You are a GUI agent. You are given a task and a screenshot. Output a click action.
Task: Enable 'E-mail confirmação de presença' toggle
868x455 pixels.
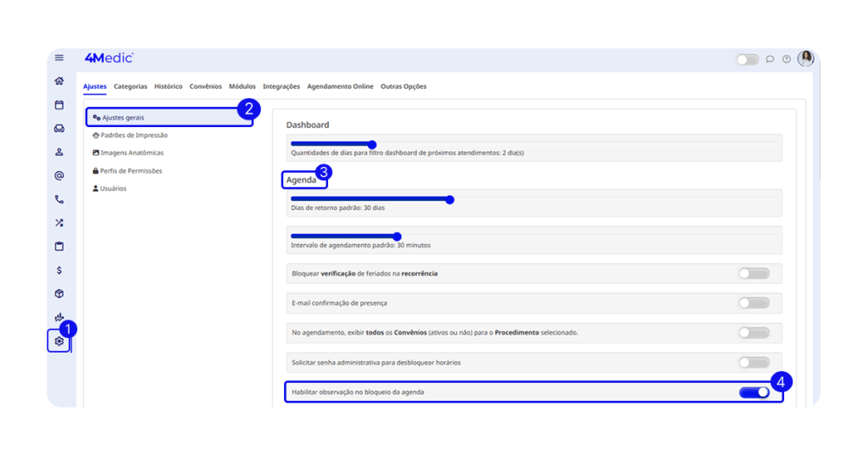[x=754, y=302]
